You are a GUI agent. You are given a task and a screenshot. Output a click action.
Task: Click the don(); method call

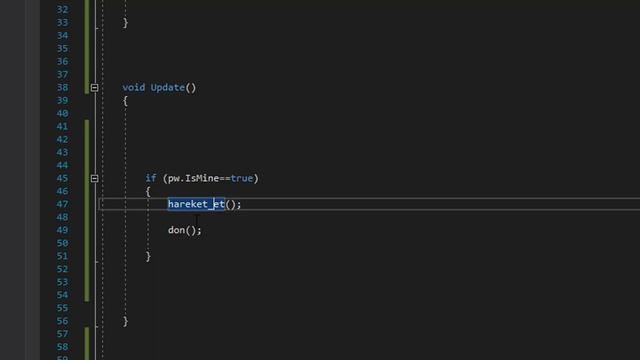point(184,230)
